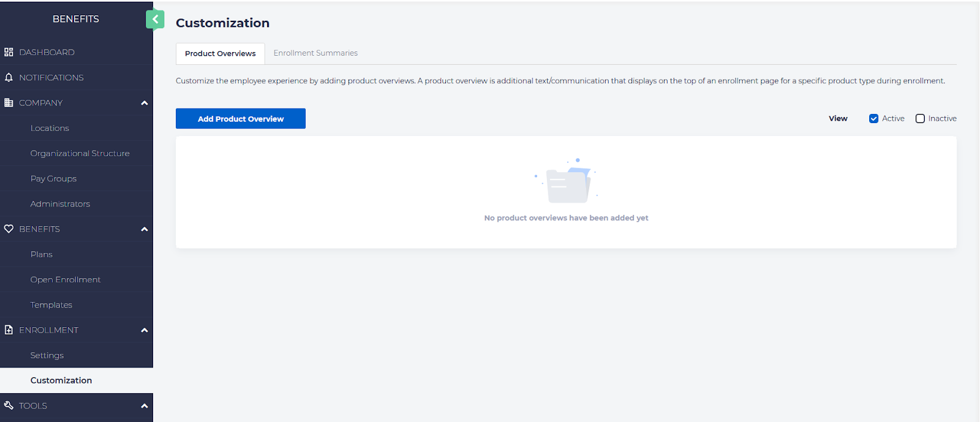
Task: Select the Product Overviews tab
Action: tap(221, 54)
